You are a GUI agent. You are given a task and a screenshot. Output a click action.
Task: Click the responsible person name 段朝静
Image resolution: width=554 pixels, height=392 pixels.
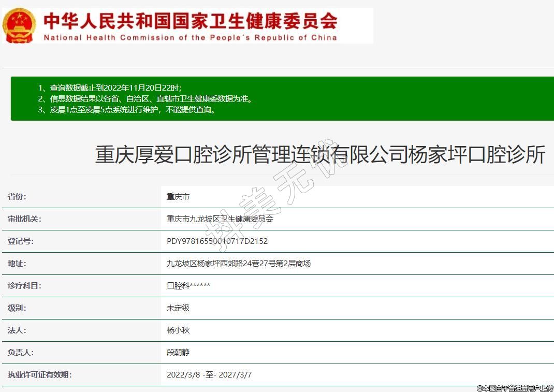(x=178, y=353)
